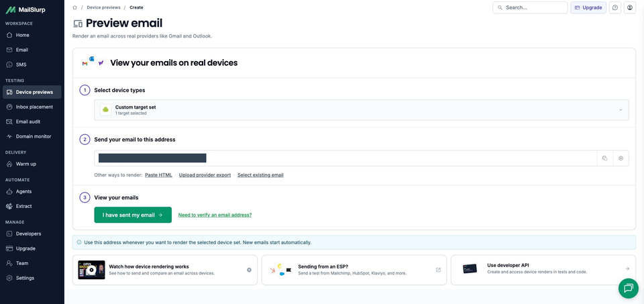The height and width of the screenshot is (304, 644).
Task: Open Email in the sidebar
Action: point(32,50)
